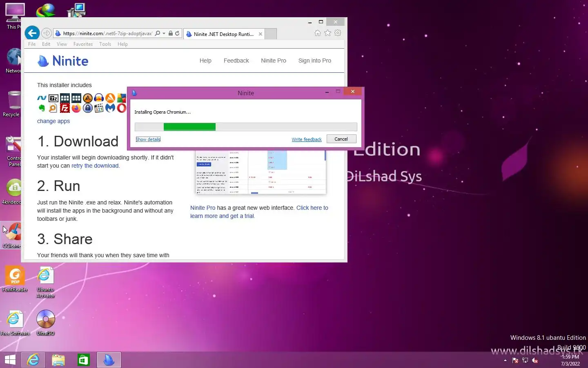
Task: Click the 7-Zip icon in installer list
Action: click(x=53, y=98)
